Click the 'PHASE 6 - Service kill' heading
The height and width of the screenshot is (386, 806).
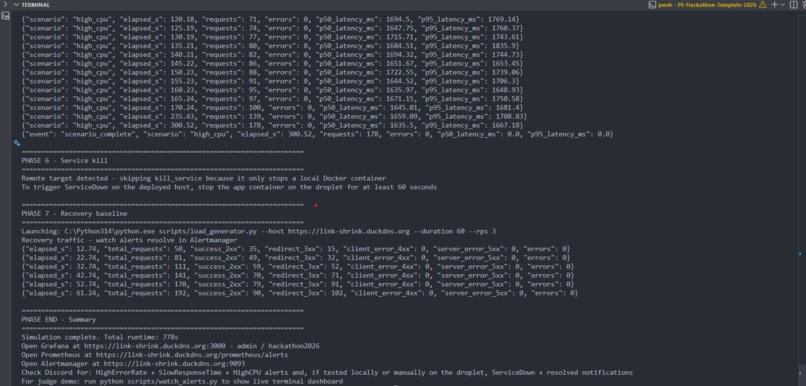(x=64, y=160)
